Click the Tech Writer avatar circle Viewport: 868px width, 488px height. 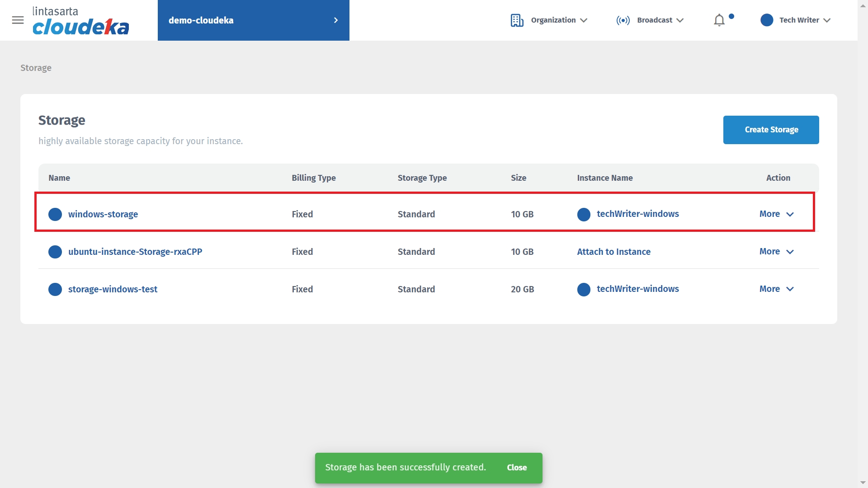[766, 20]
